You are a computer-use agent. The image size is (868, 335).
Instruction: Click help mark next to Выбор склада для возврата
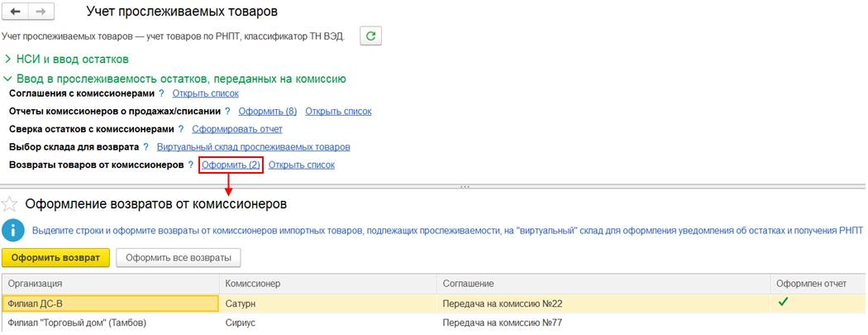click(x=145, y=147)
